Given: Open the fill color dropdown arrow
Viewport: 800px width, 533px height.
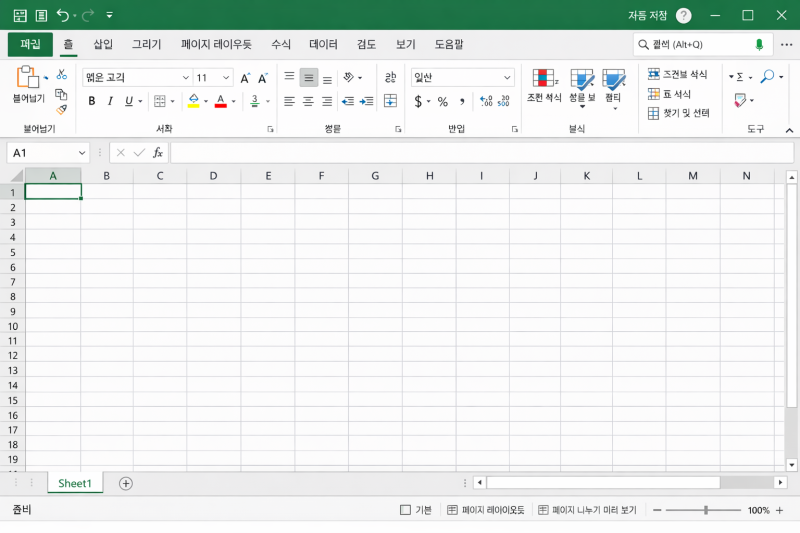Looking at the screenshot, I should pyautogui.click(x=206, y=101).
